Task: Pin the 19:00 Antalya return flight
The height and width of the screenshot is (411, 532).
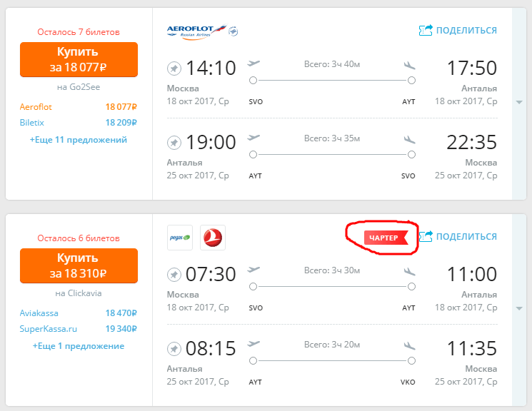Action: [x=174, y=143]
